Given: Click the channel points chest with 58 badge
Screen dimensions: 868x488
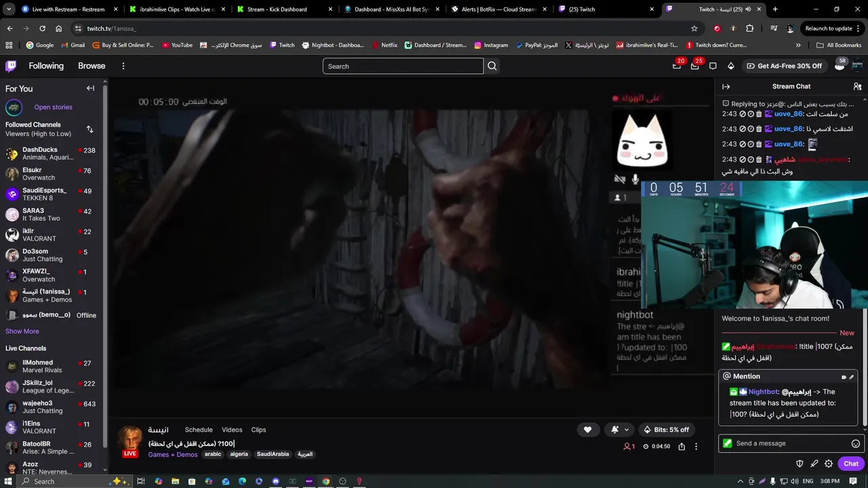Looking at the screenshot, I should coord(840,64).
